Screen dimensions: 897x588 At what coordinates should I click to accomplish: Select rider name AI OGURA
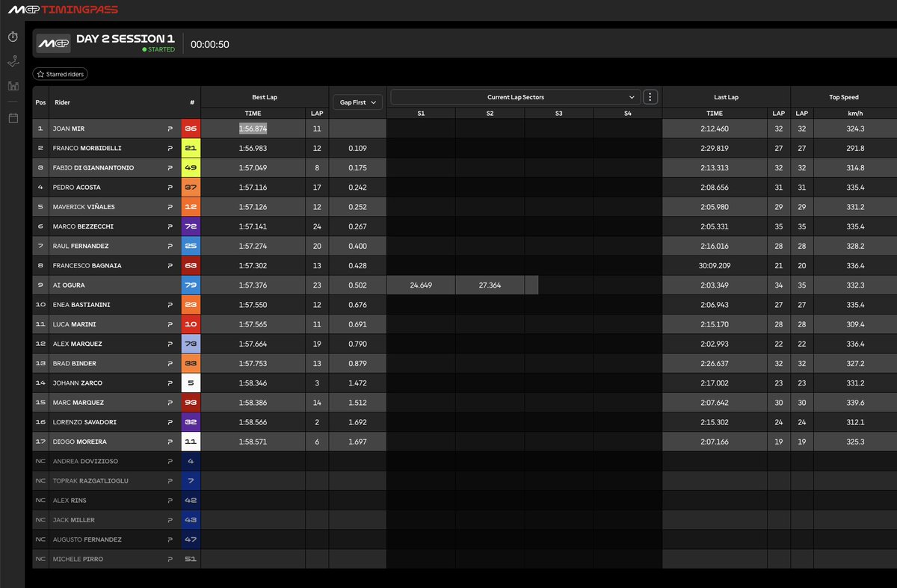[x=68, y=285]
